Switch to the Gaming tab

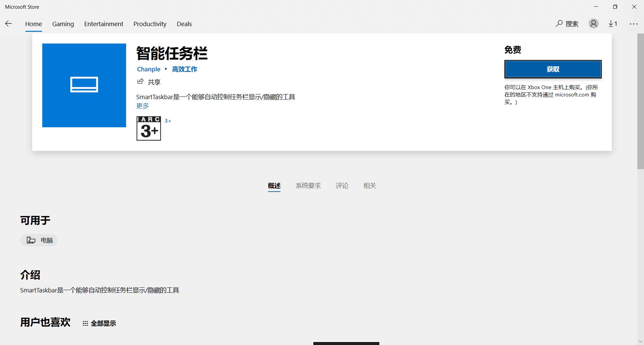(63, 24)
